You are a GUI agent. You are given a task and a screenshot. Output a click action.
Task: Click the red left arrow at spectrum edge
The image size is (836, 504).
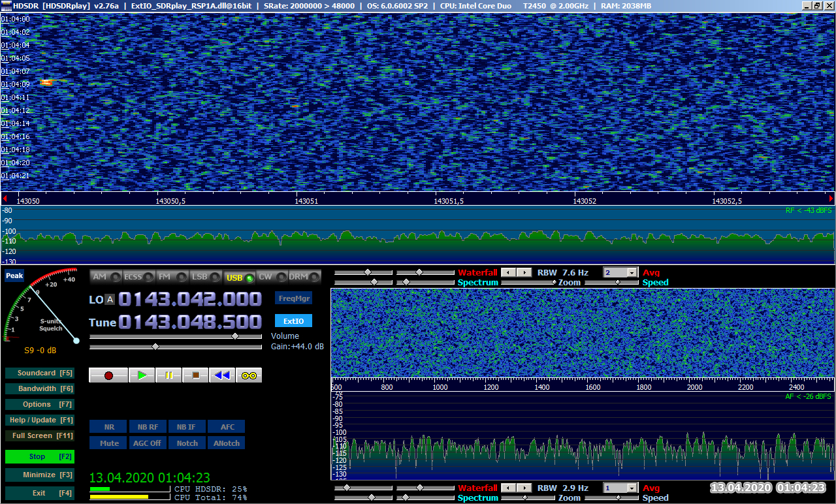[x=5, y=198]
